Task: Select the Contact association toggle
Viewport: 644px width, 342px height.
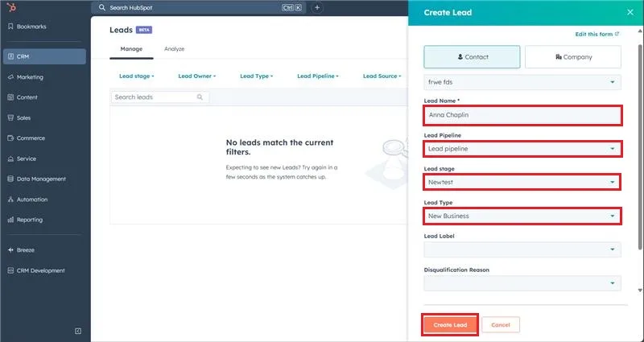Action: click(473, 57)
